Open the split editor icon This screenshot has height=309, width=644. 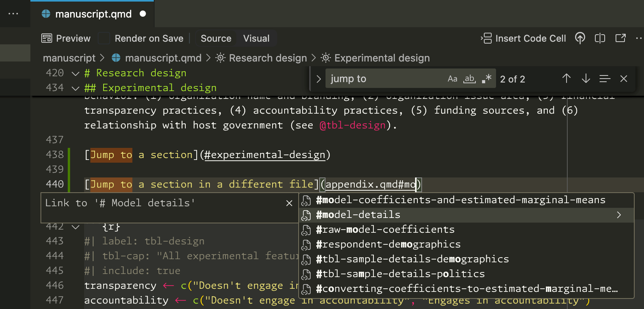(600, 38)
